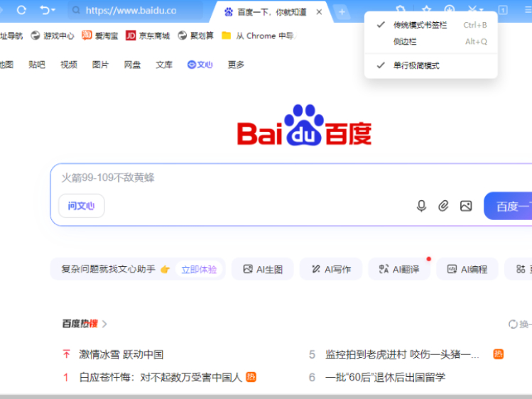Open the AI写作 shortcut button
Image resolution: width=532 pixels, height=399 pixels.
330,269
